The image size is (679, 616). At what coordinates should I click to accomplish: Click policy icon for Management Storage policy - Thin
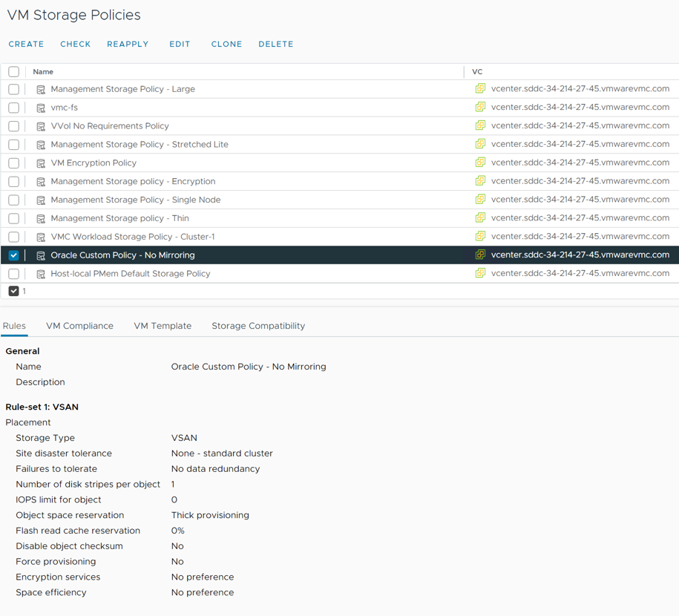(41, 219)
